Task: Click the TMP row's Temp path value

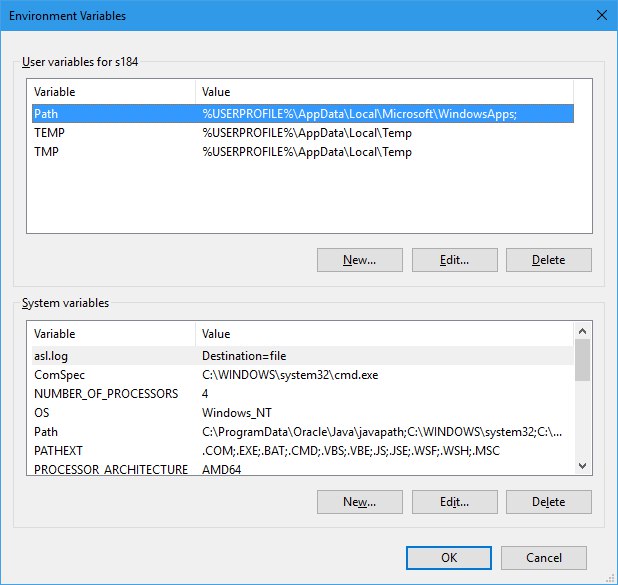Action: 307,152
